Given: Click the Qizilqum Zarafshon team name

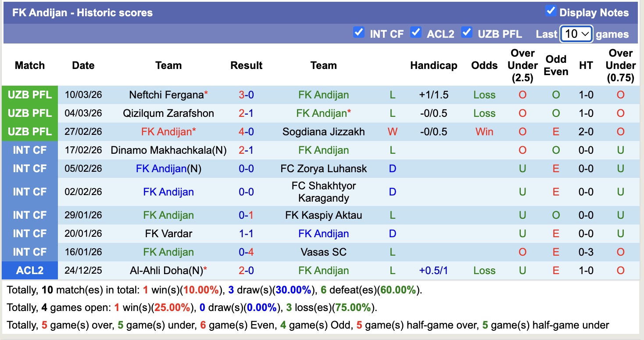Looking at the screenshot, I should click(168, 113).
